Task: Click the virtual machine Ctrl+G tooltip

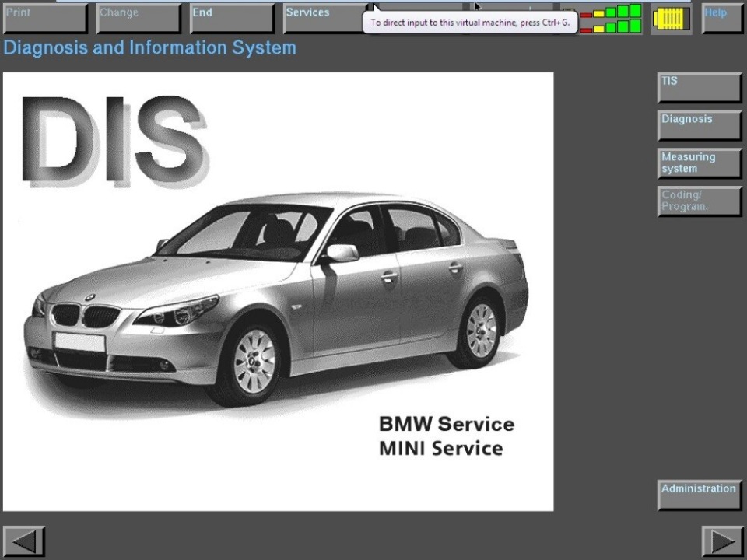Action: click(470, 23)
